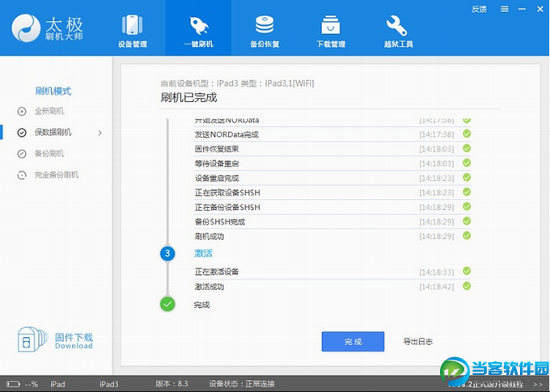
Task: Click 导出日志 to export log
Action: [417, 341]
